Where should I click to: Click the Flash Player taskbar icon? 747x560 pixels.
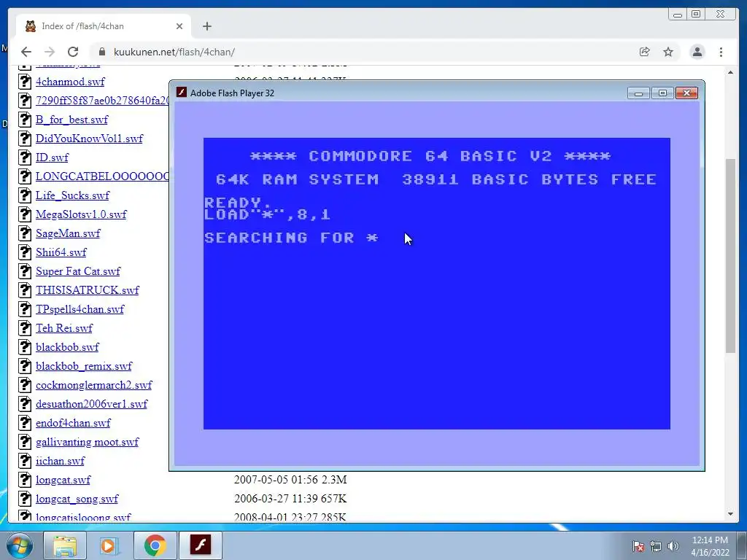(200, 545)
